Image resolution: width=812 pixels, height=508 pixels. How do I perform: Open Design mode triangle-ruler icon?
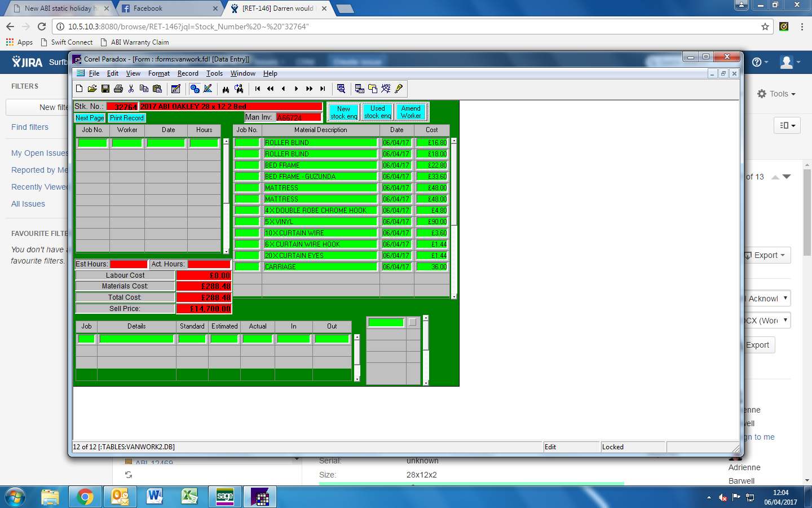coord(208,89)
